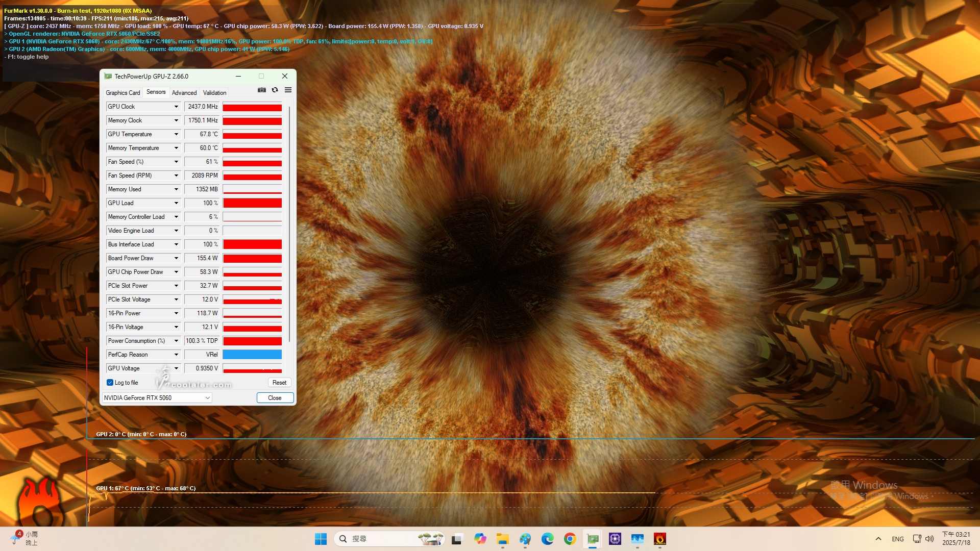
Task: Expand the PerfCap Reason dropdown
Action: click(x=176, y=355)
